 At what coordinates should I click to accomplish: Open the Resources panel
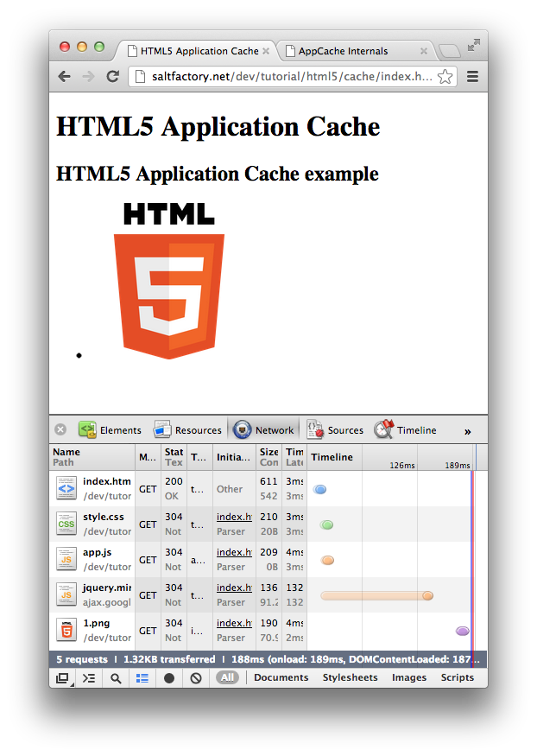(x=187, y=429)
